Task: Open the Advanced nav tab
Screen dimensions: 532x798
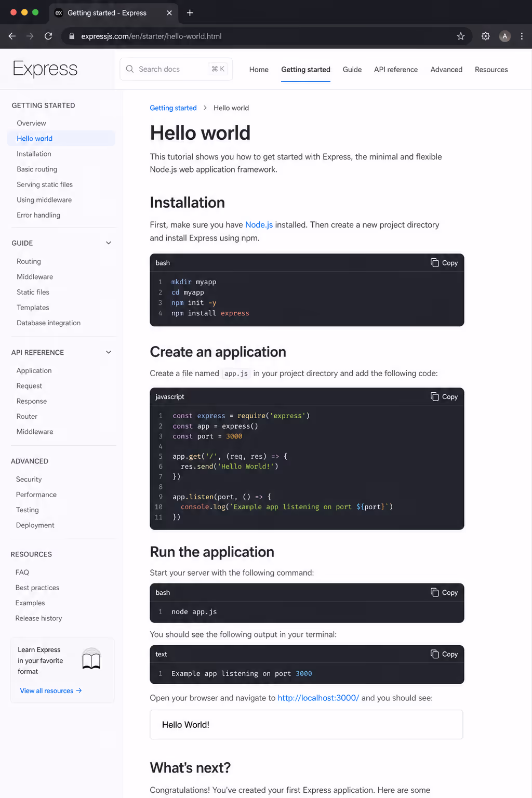Action: click(446, 70)
